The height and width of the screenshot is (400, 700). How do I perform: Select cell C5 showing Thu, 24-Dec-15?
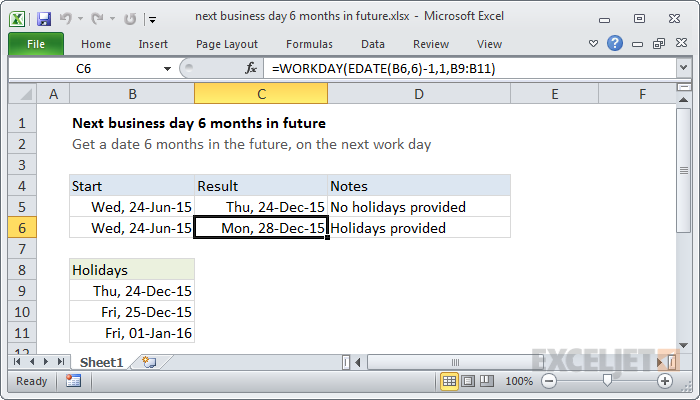click(x=261, y=207)
